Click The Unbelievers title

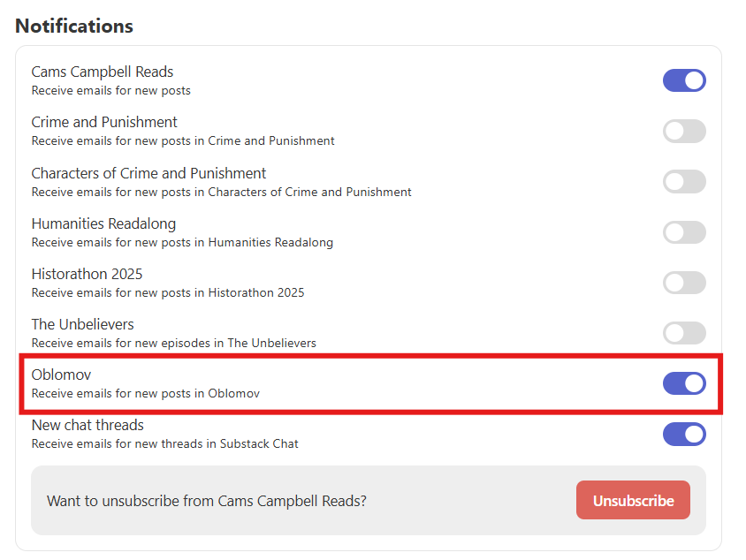83,325
